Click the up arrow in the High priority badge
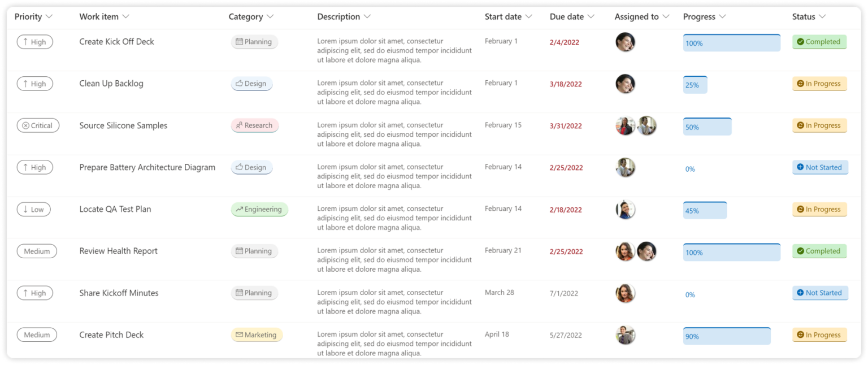 (26, 41)
